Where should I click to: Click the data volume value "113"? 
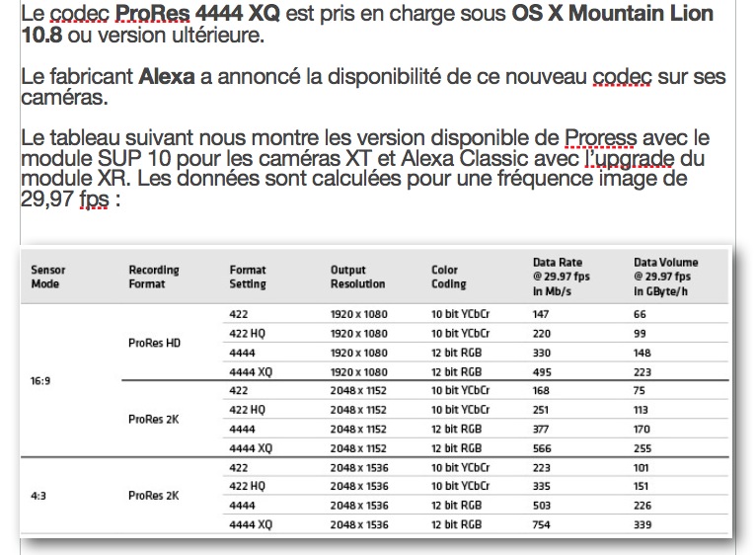point(641,410)
